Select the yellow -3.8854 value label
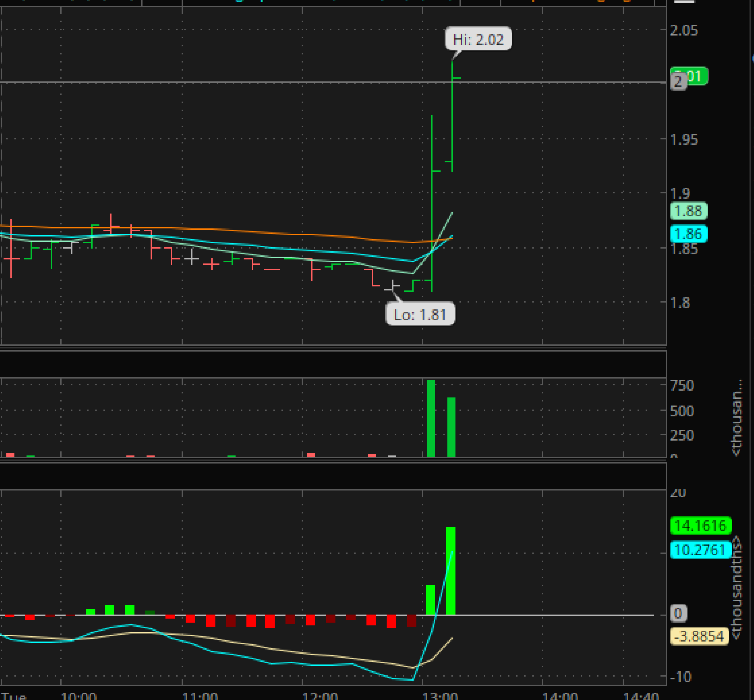754x700 pixels. click(x=699, y=636)
